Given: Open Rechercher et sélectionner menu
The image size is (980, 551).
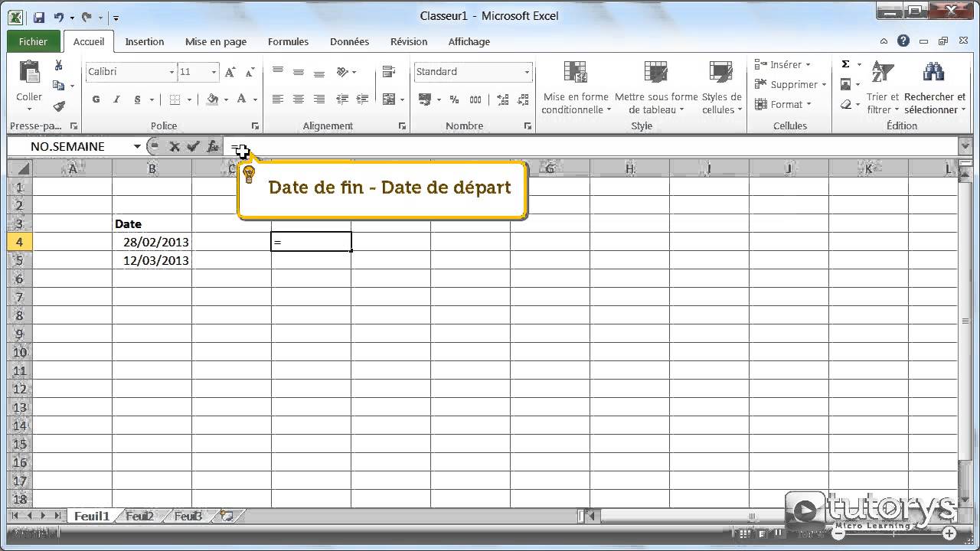Looking at the screenshot, I should pyautogui.click(x=935, y=87).
